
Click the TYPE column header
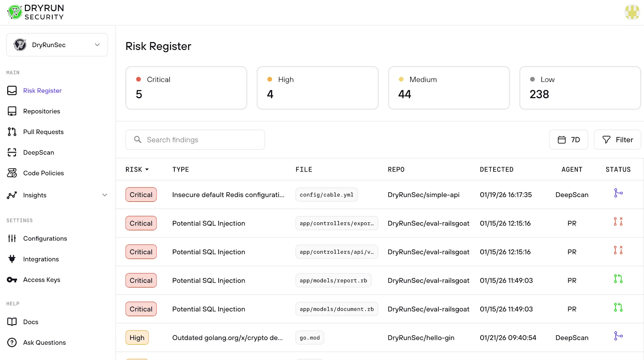pyautogui.click(x=181, y=170)
